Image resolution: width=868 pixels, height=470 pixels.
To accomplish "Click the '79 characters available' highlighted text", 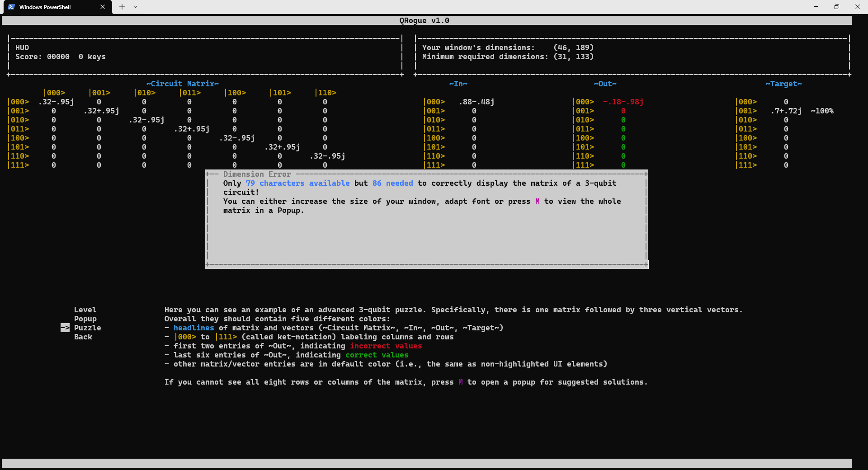I will coord(297,183).
